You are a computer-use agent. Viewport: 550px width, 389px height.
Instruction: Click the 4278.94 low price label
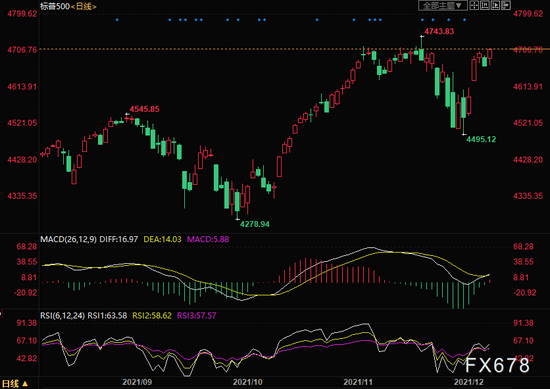coord(255,224)
